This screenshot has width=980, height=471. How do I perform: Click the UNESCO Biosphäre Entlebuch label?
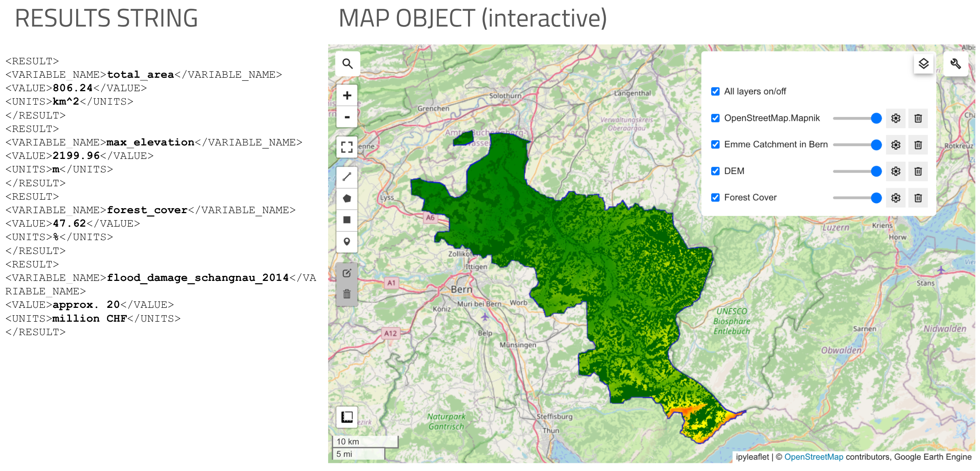coord(732,321)
